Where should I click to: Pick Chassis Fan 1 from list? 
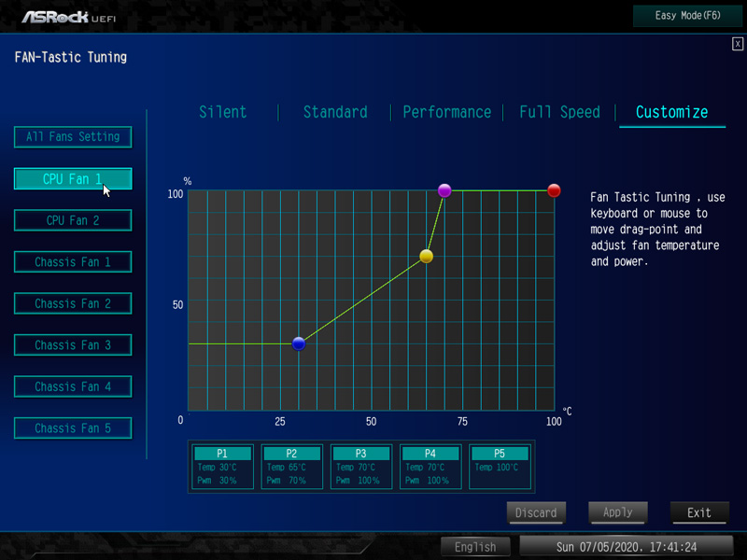pyautogui.click(x=73, y=262)
